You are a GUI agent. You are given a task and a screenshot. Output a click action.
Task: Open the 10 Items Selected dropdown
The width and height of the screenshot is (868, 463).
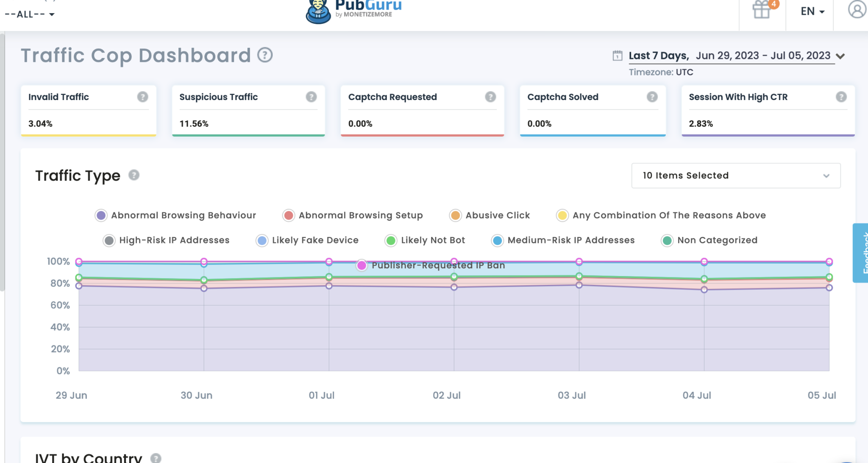735,176
